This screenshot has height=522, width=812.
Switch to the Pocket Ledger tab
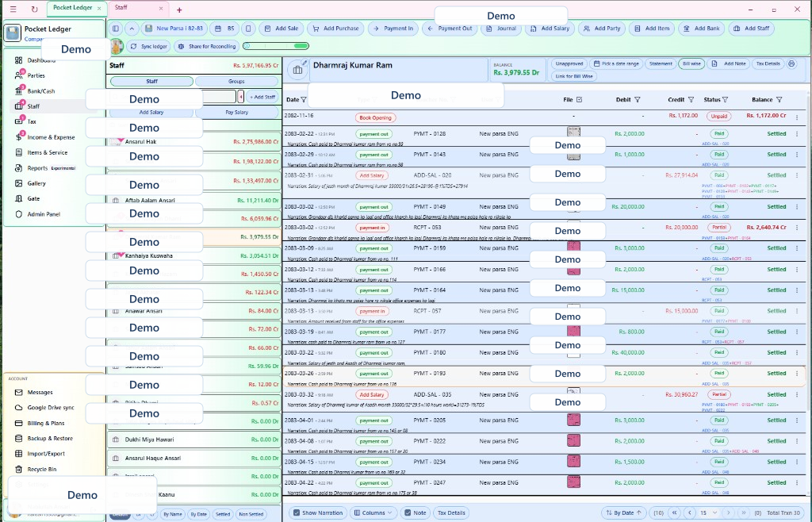(x=72, y=8)
